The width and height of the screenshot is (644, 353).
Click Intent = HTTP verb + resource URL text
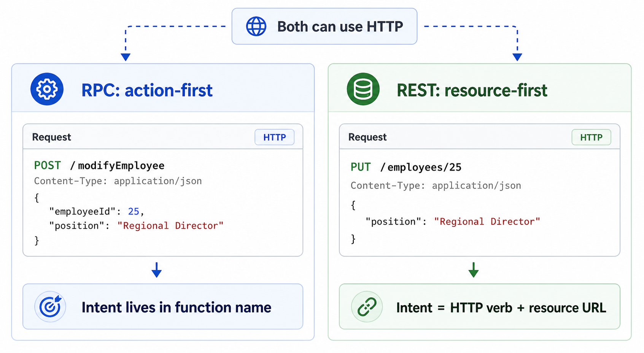coord(501,308)
